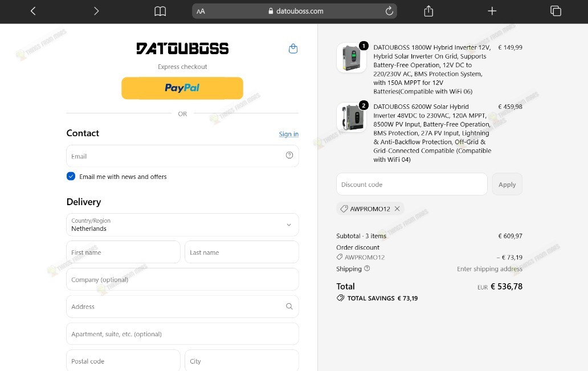Click the shipping info question icon
The image size is (588, 371).
tap(367, 268)
